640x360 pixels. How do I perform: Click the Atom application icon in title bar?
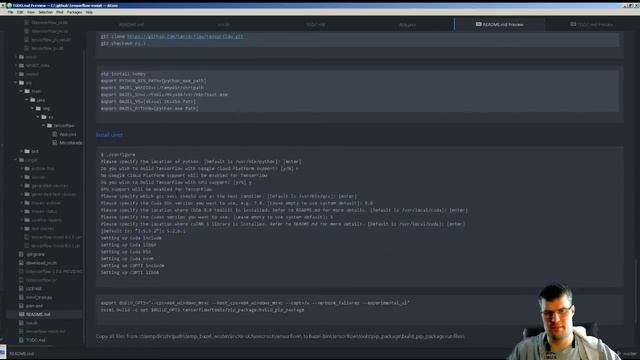[x=9, y=5]
